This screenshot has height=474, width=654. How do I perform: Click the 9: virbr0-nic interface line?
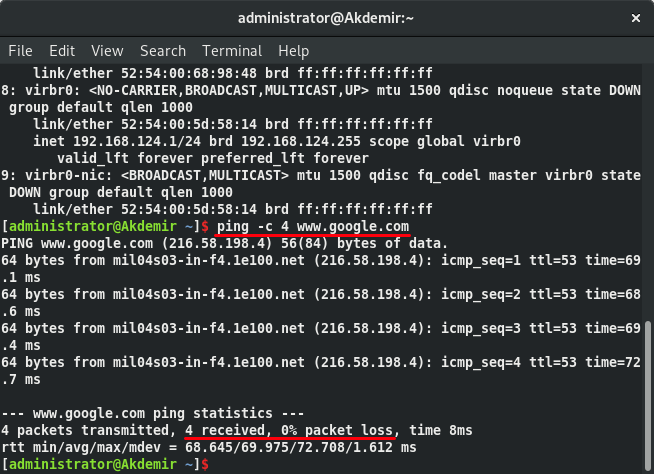320,175
